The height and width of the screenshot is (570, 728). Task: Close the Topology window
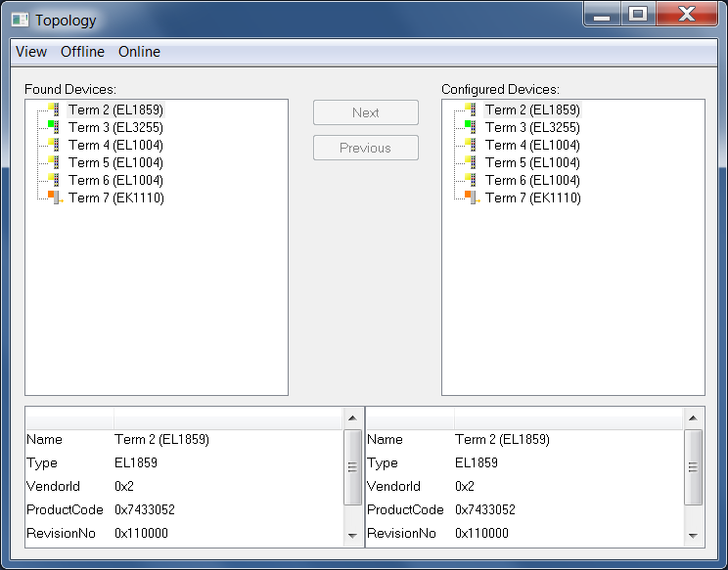[x=687, y=14]
